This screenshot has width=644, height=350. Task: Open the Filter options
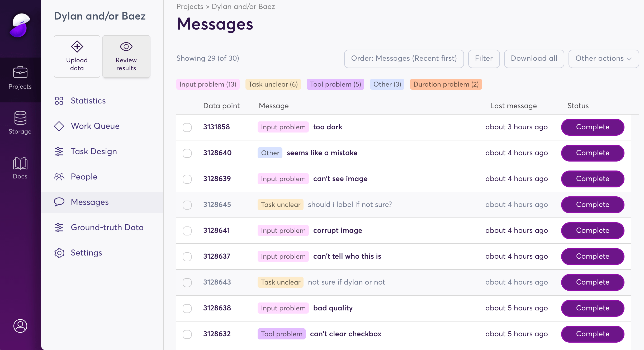click(484, 59)
